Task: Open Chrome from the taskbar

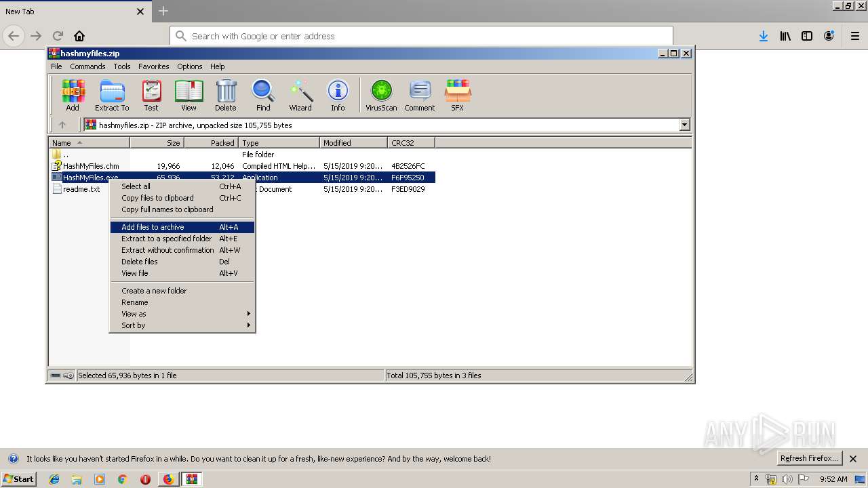Action: coord(123,479)
